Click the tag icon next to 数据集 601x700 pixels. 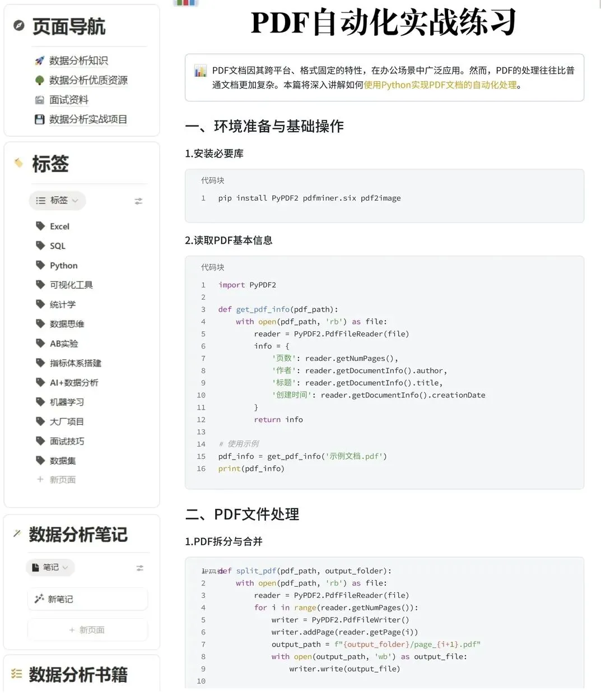pos(40,461)
